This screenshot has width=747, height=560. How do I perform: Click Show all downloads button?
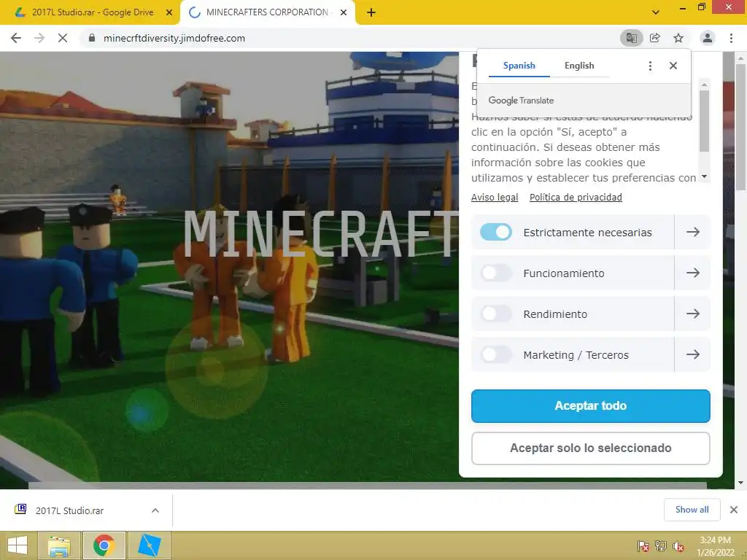click(692, 510)
